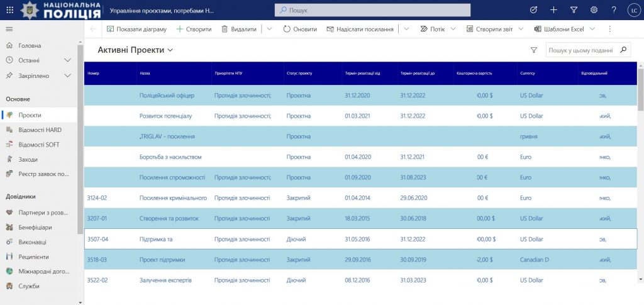Open the 3124-02 project number
644x305 pixels.
click(x=97, y=198)
